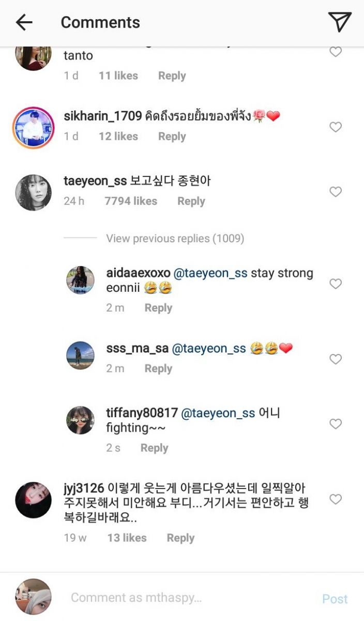Open direct message paper plane icon

[340, 22]
